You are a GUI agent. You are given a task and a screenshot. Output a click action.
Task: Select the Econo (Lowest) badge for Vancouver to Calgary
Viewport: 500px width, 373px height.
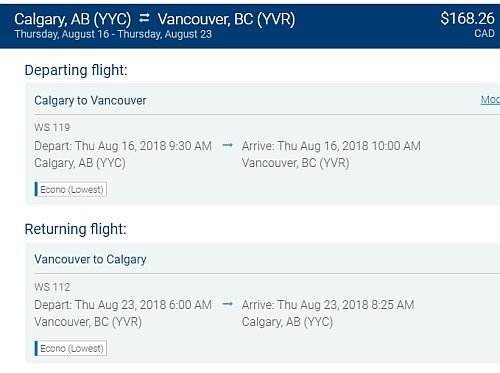click(71, 348)
